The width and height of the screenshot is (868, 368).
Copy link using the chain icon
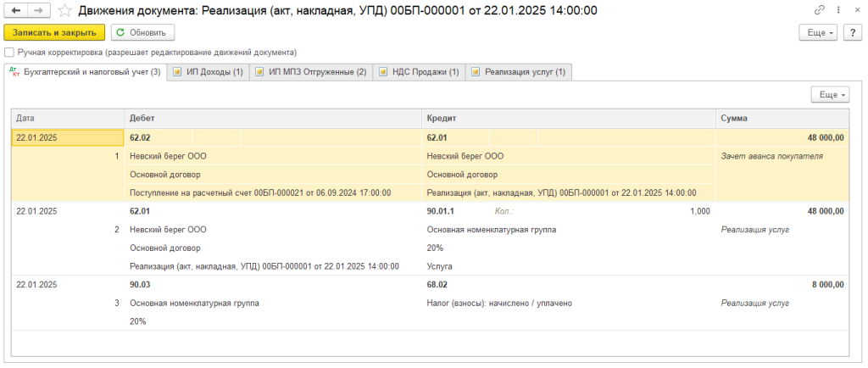tap(819, 10)
